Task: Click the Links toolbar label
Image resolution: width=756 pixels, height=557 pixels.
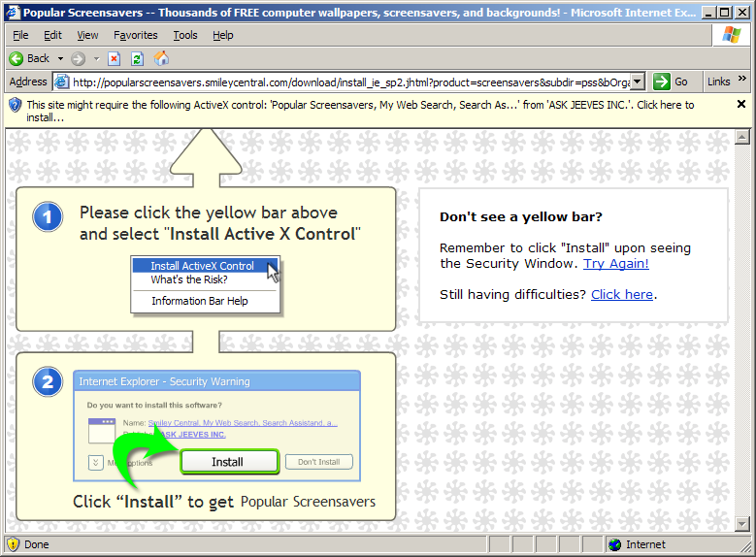Action: coord(718,82)
